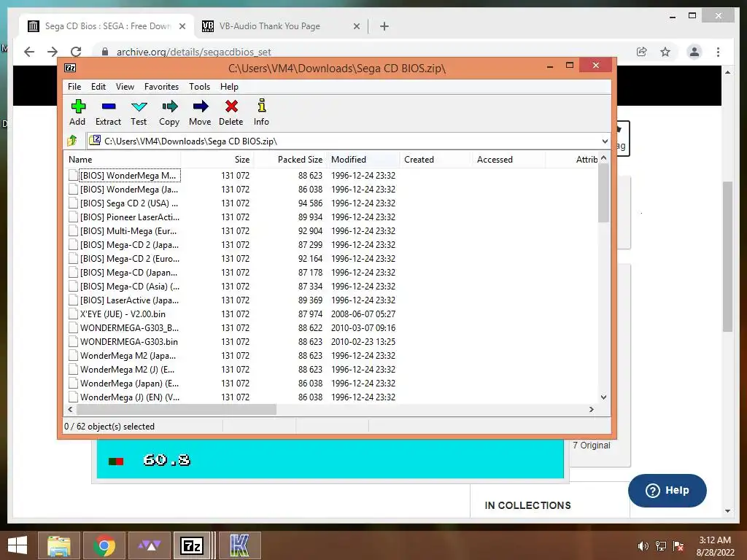The width and height of the screenshot is (747, 560).
Task: Click the red Delete toolbar icon
Action: point(231,112)
